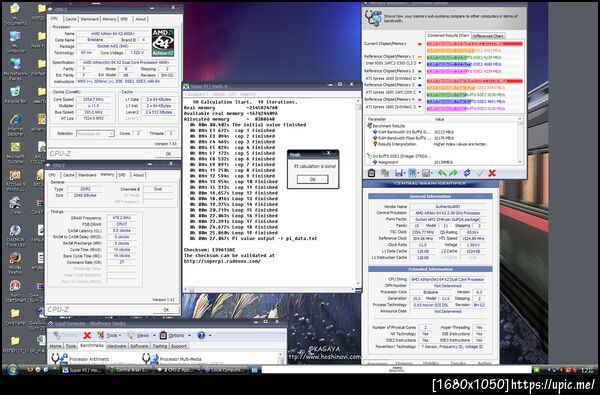This screenshot has width=600, height=395.
Task: Launch DAEMON Tools Lite desktop shortcut
Action: click(x=15, y=235)
